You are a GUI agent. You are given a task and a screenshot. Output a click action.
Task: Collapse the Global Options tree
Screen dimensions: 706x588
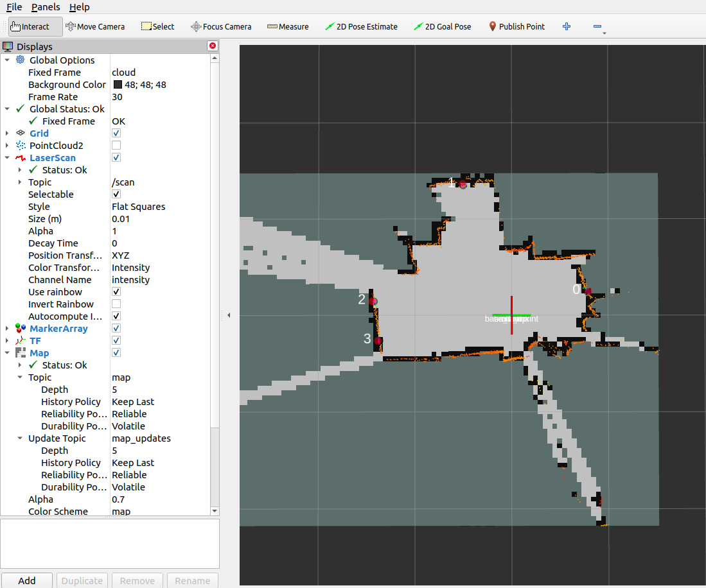[7, 60]
